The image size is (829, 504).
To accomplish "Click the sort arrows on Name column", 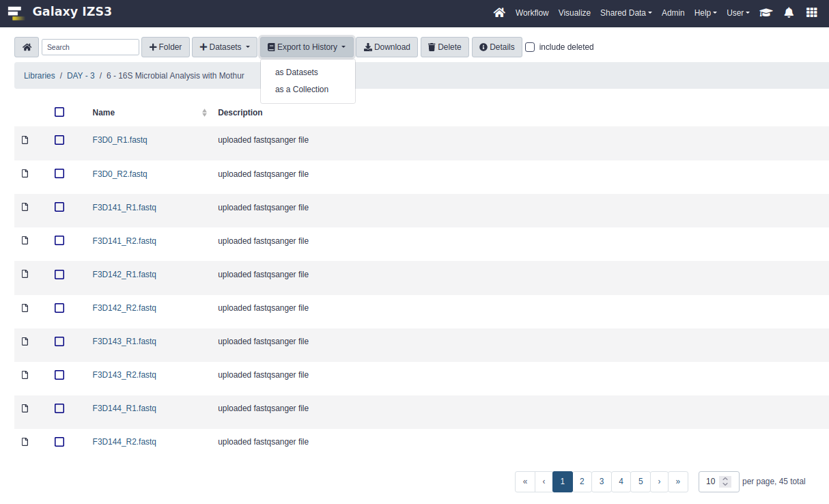I will (x=204, y=113).
